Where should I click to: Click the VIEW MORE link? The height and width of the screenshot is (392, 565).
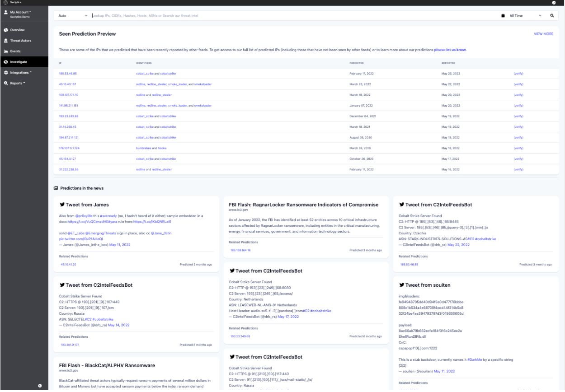click(x=544, y=34)
